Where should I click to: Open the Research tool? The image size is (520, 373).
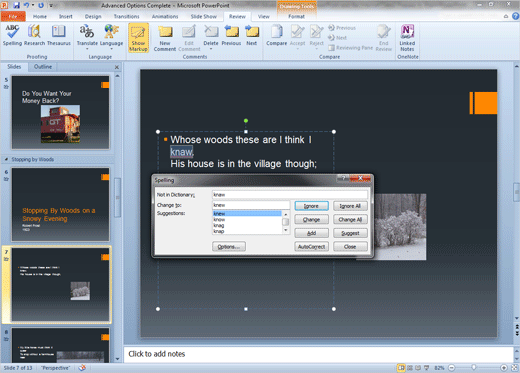click(34, 35)
